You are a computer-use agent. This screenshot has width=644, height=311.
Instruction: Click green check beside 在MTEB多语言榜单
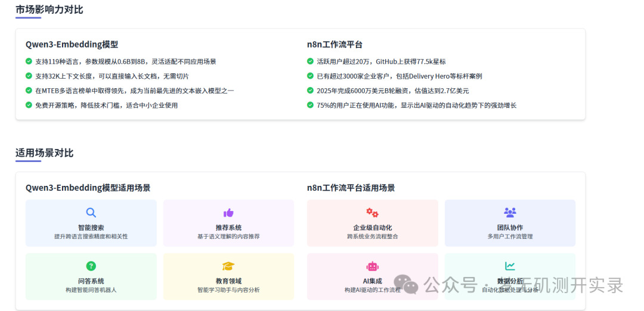point(29,91)
